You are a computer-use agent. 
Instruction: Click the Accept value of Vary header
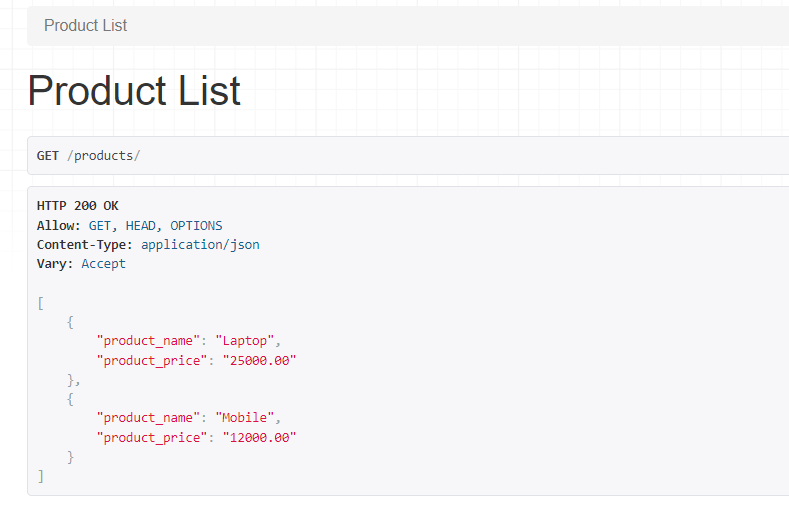(x=103, y=263)
